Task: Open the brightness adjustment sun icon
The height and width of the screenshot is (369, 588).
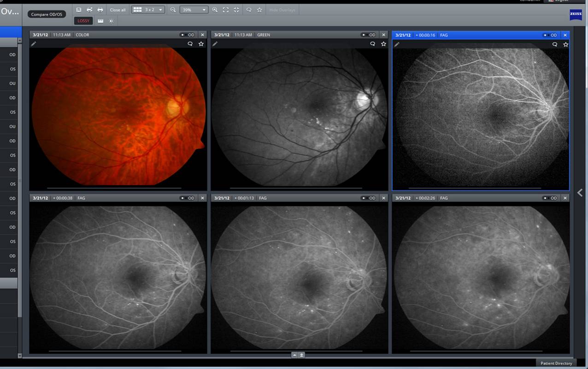Action: [111, 21]
